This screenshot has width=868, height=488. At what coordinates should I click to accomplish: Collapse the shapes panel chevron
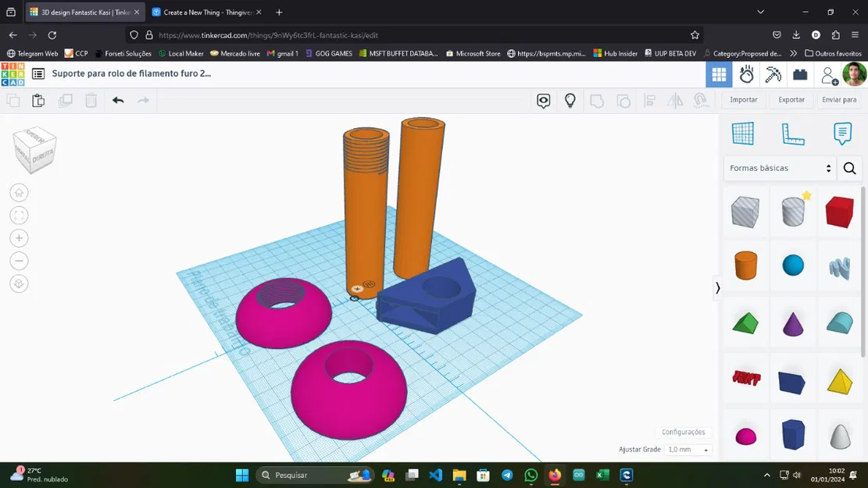[717, 287]
